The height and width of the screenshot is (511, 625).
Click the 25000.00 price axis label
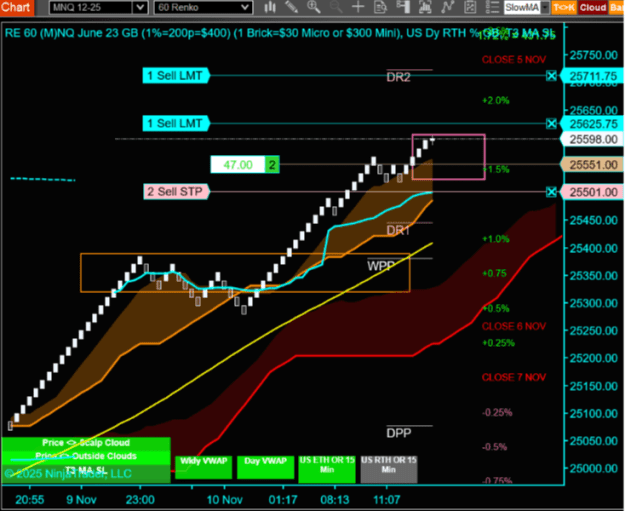point(594,468)
